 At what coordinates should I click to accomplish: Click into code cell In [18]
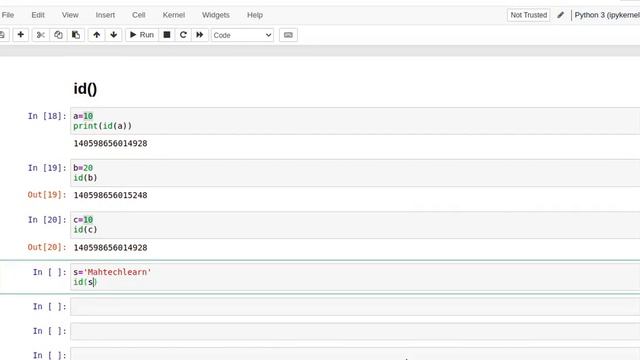(355, 121)
